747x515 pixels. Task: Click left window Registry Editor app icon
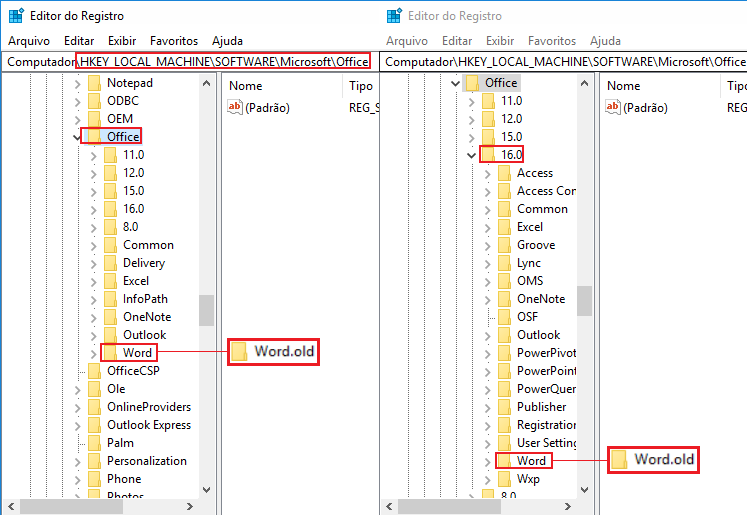click(16, 16)
